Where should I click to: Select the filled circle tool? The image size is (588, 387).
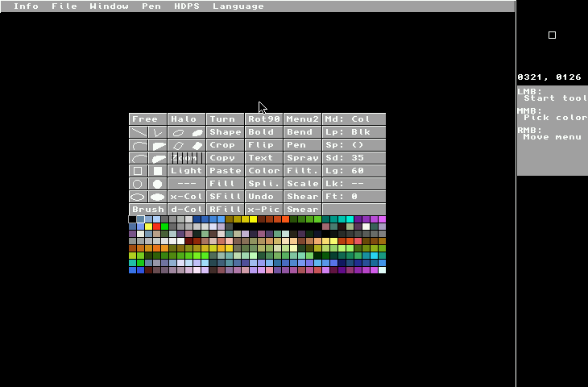coord(158,184)
